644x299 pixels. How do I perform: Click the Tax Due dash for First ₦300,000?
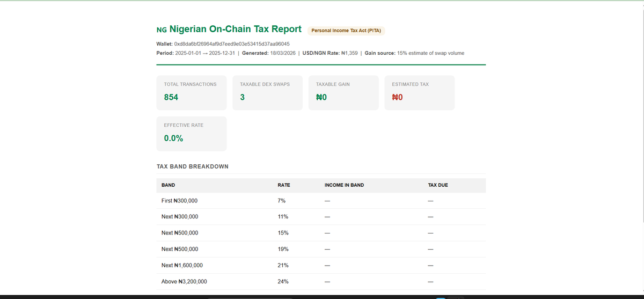click(x=430, y=201)
